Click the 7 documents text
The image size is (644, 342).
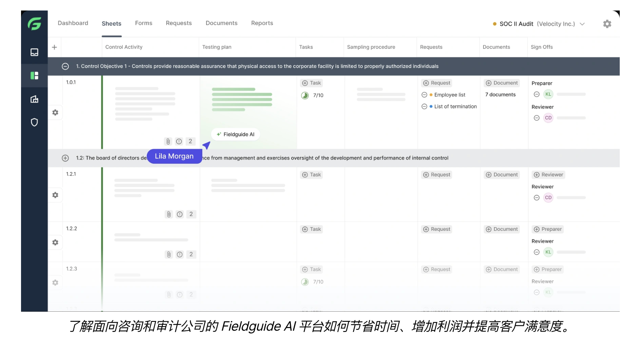(x=500, y=95)
